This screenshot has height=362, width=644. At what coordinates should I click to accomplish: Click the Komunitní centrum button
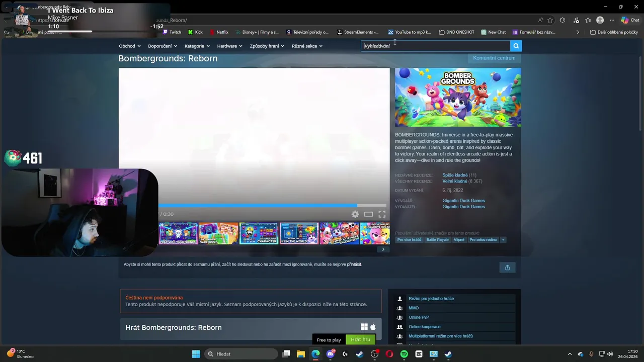494,58
